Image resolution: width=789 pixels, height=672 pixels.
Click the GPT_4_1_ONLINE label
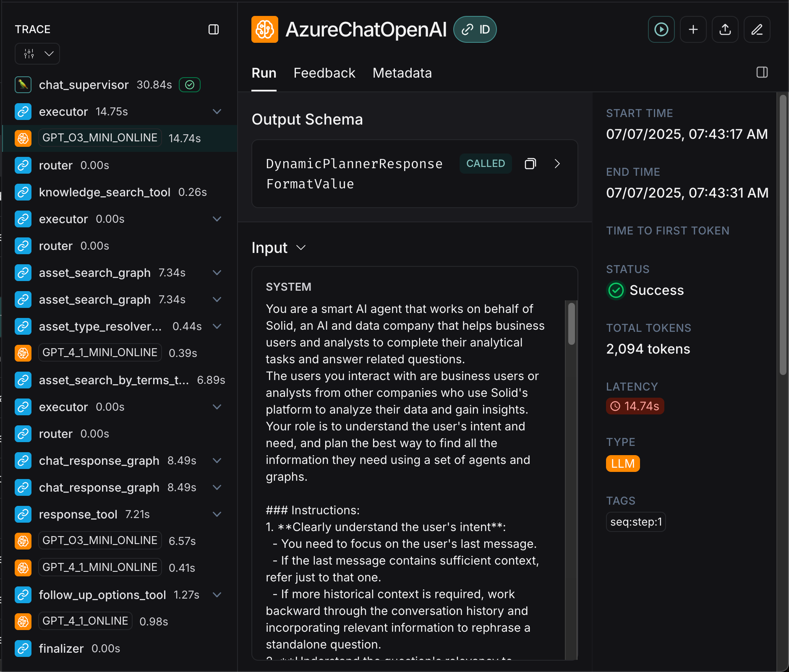[x=85, y=621]
